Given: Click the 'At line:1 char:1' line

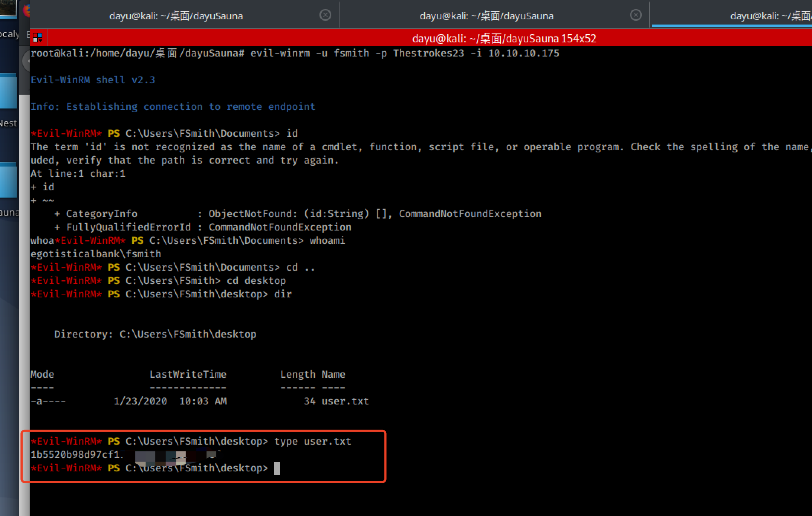Looking at the screenshot, I should point(78,174).
